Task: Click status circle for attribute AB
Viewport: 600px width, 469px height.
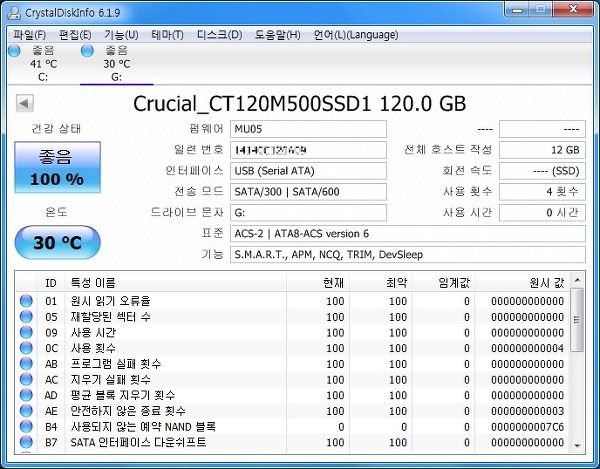Action: click(26, 364)
